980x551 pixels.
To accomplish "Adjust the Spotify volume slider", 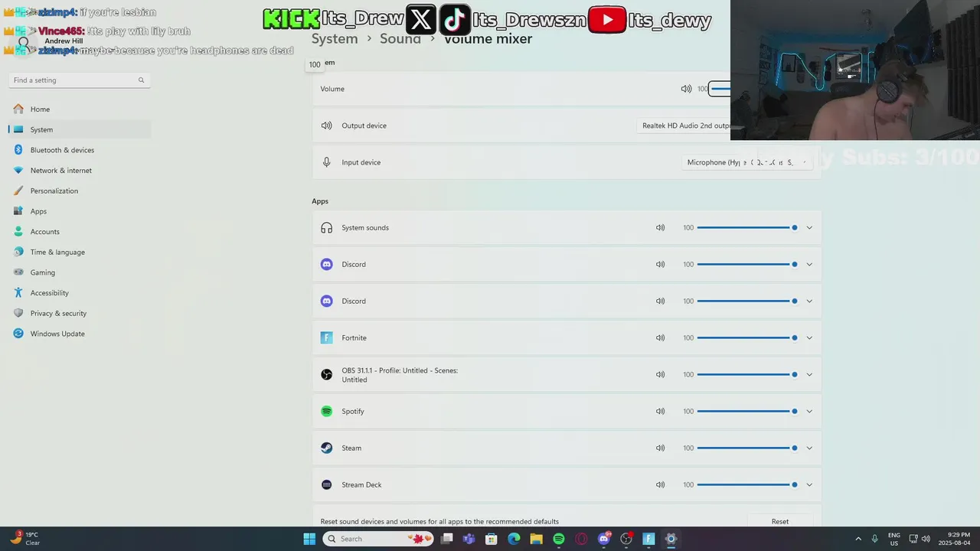I will [x=748, y=411].
